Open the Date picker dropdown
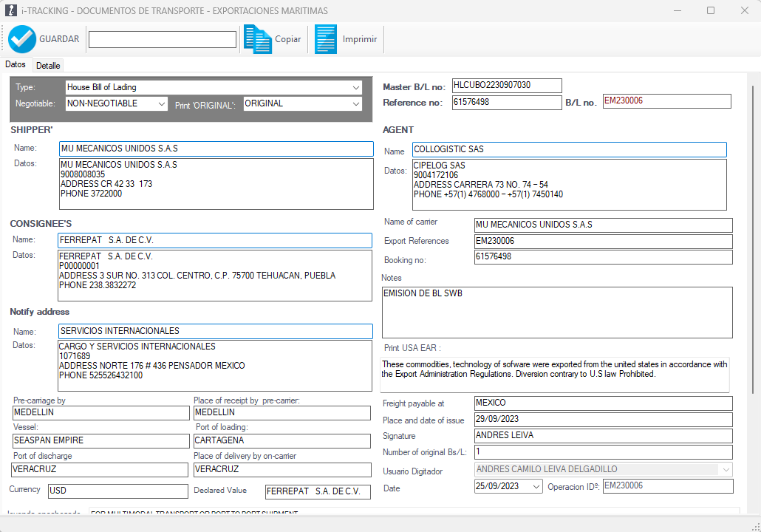761x532 pixels. pos(536,486)
